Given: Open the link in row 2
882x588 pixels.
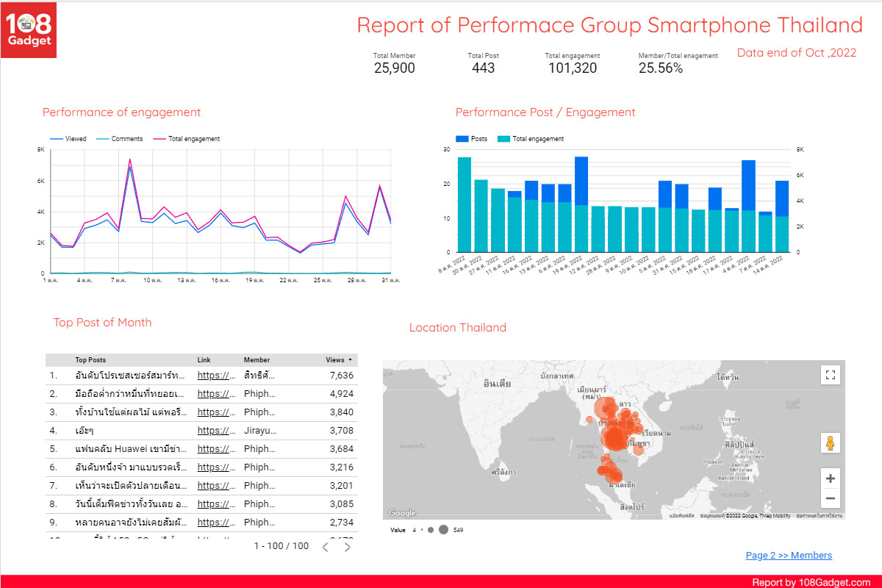Looking at the screenshot, I should 215,393.
